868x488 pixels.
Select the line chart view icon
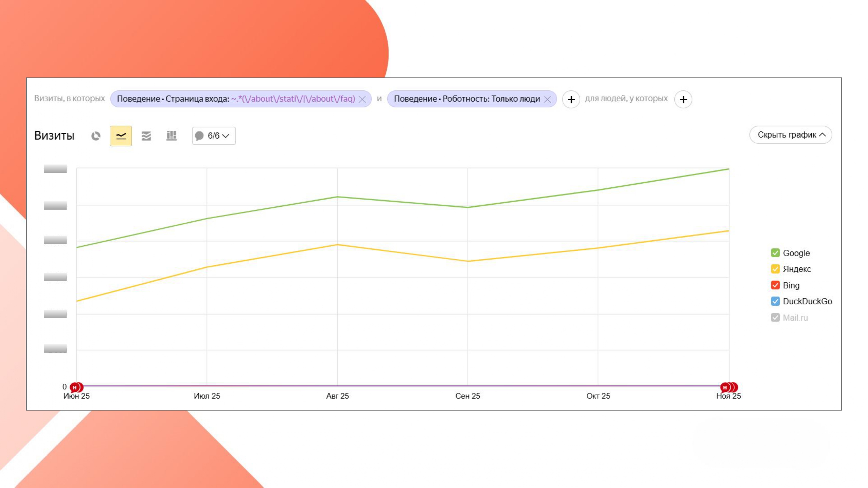[121, 135]
